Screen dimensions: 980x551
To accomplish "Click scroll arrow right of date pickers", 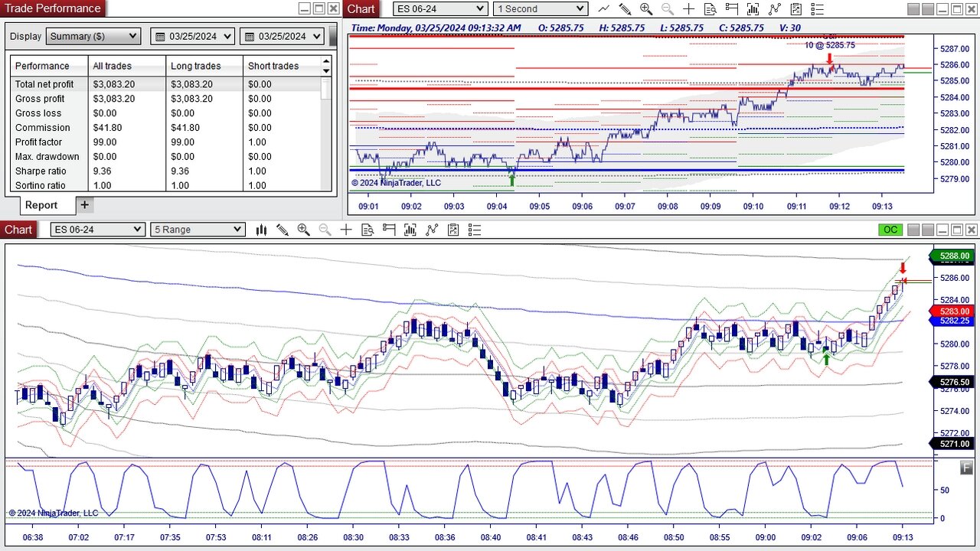I will point(332,37).
